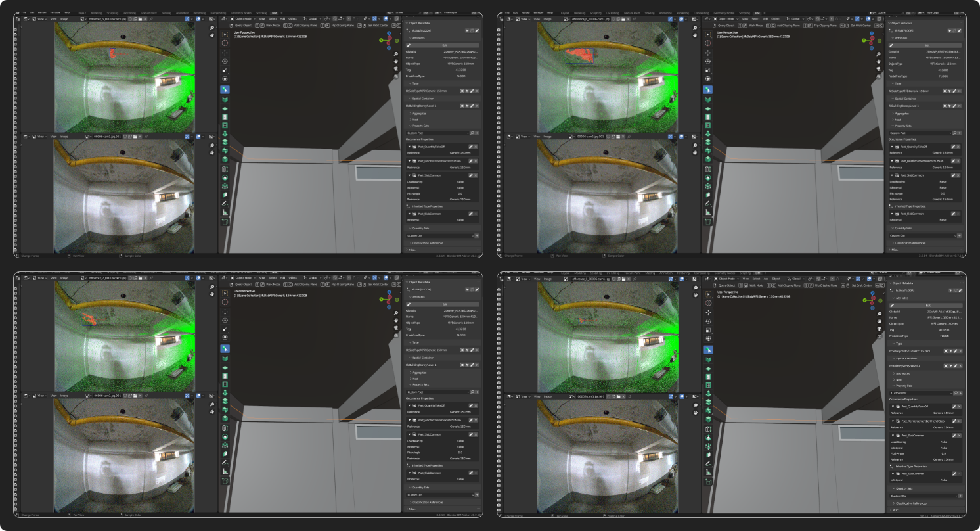Open the Add menu in bottom-right 3D viewport
980x531 pixels.
pos(766,278)
